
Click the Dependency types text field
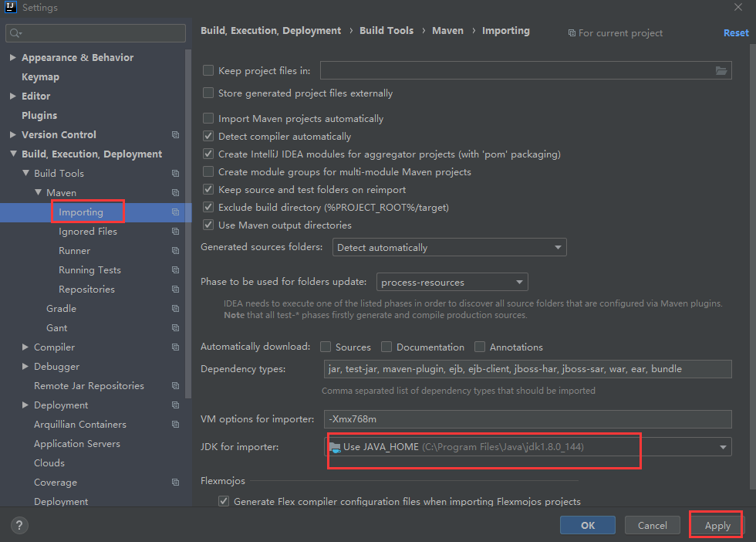pos(528,369)
